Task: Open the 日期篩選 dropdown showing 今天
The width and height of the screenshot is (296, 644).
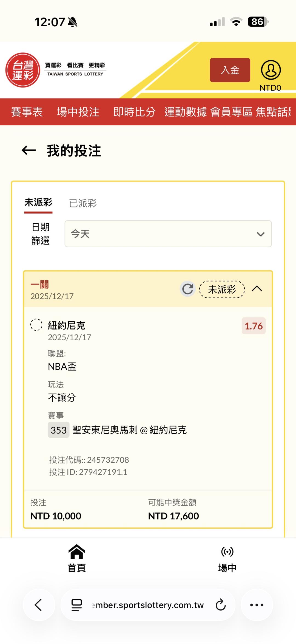Action: pos(168,234)
